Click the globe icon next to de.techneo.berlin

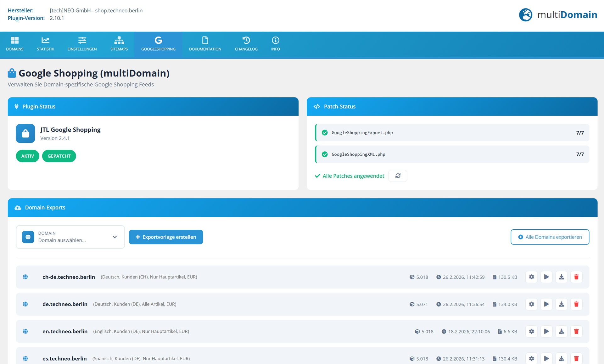click(25, 304)
